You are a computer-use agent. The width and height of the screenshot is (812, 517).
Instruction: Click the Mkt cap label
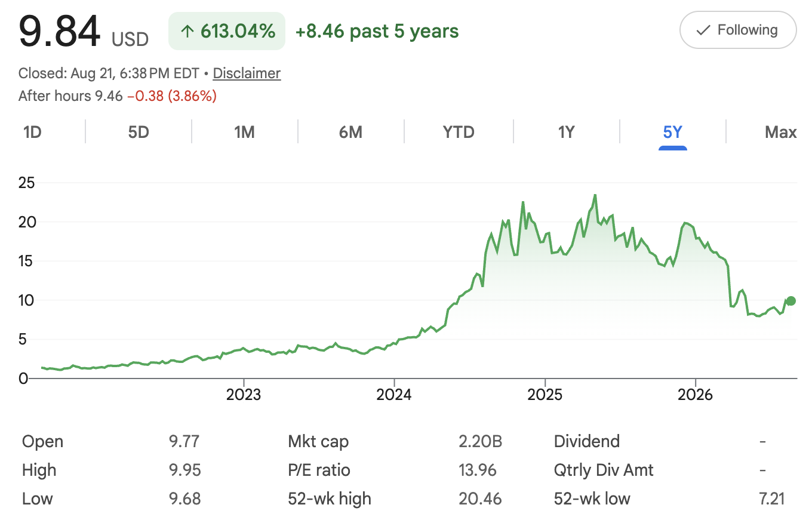pos(318,442)
